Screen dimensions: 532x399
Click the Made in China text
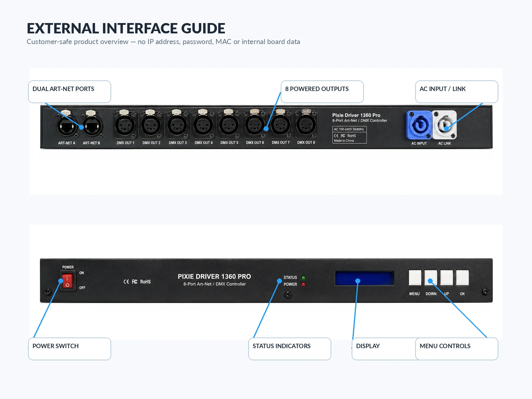[x=344, y=141]
